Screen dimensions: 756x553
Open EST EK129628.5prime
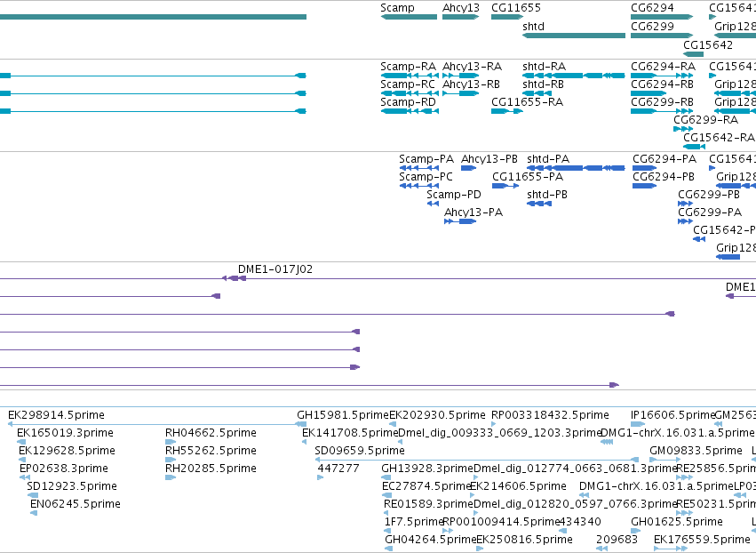(x=22, y=460)
